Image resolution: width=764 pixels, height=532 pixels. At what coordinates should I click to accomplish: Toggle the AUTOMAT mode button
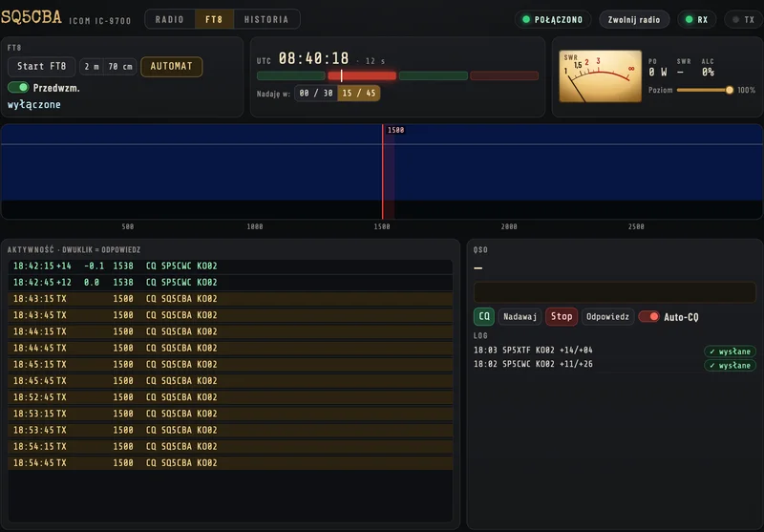pyautogui.click(x=172, y=67)
